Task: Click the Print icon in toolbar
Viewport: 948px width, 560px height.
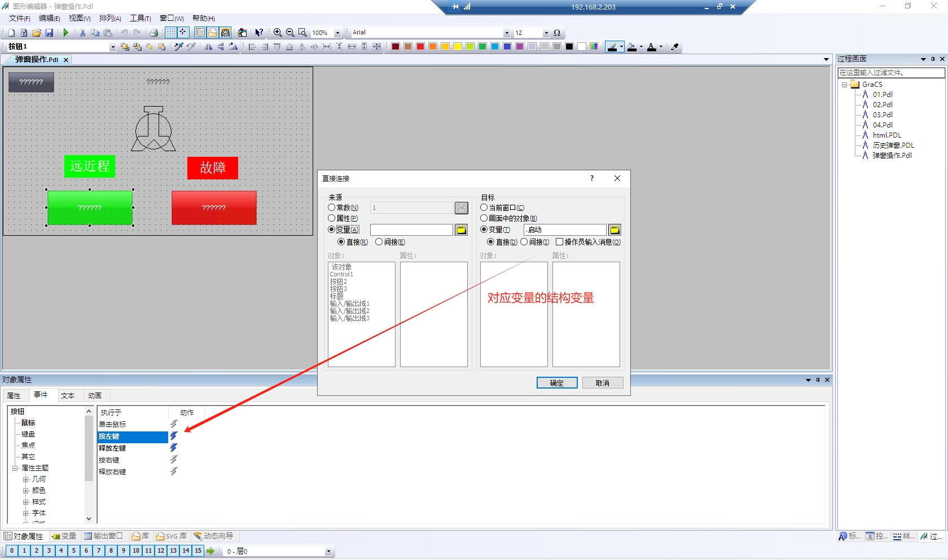Action: [x=153, y=33]
